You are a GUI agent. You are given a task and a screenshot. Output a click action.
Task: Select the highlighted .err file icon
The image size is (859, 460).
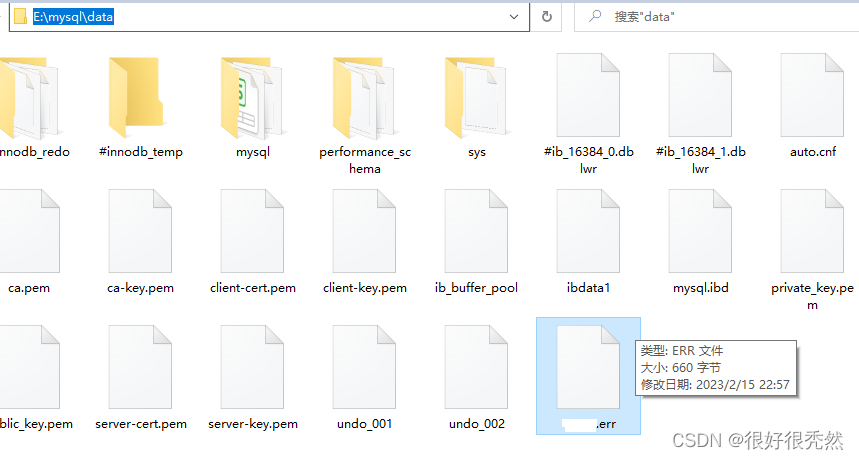tap(588, 367)
